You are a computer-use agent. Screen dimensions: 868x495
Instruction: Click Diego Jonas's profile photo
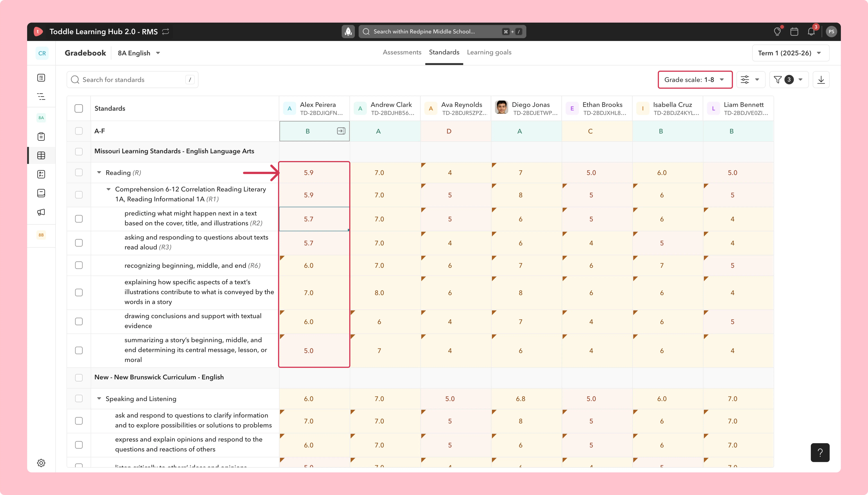point(502,107)
